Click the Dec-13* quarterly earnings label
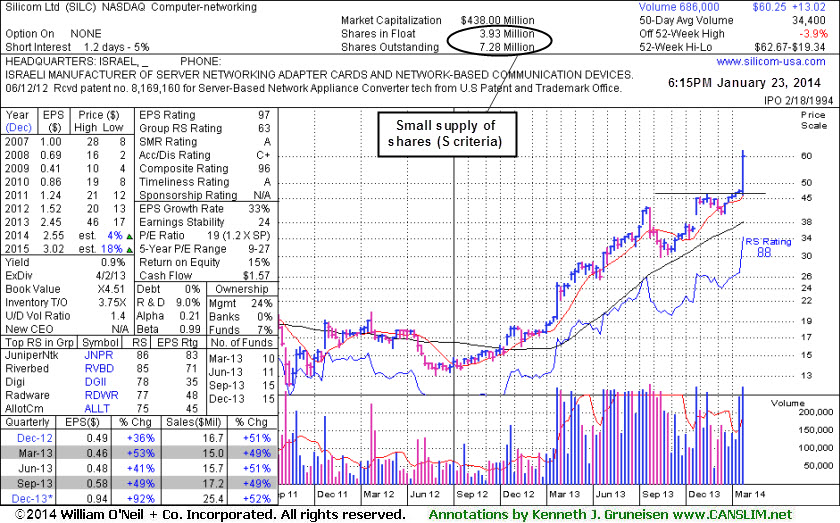 [x=32, y=498]
